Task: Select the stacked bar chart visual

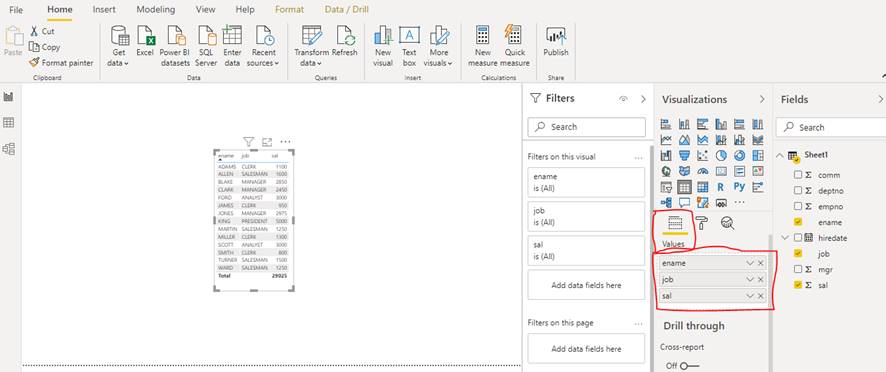Action: pyautogui.click(x=666, y=124)
